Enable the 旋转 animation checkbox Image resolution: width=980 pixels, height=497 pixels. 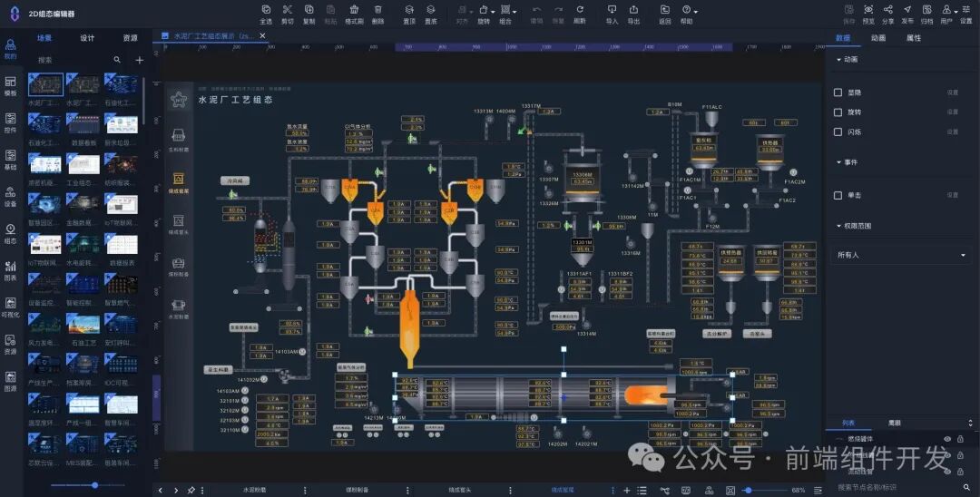838,112
